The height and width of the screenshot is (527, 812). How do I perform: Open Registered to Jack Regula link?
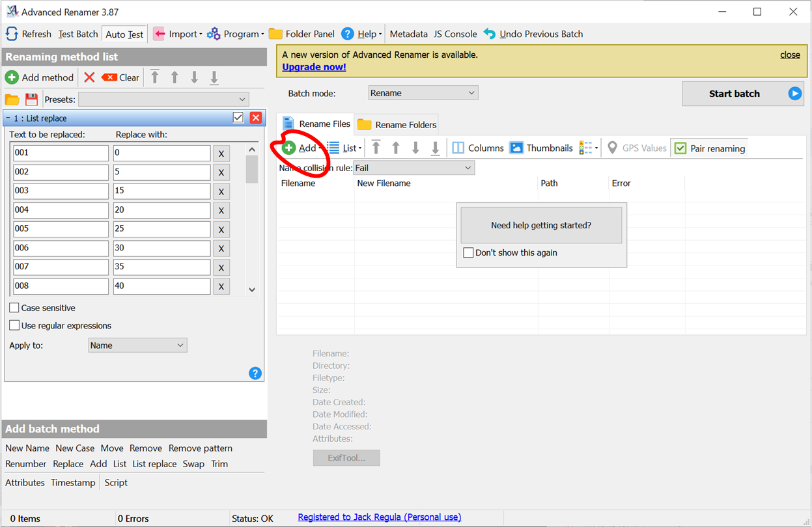[x=380, y=517]
